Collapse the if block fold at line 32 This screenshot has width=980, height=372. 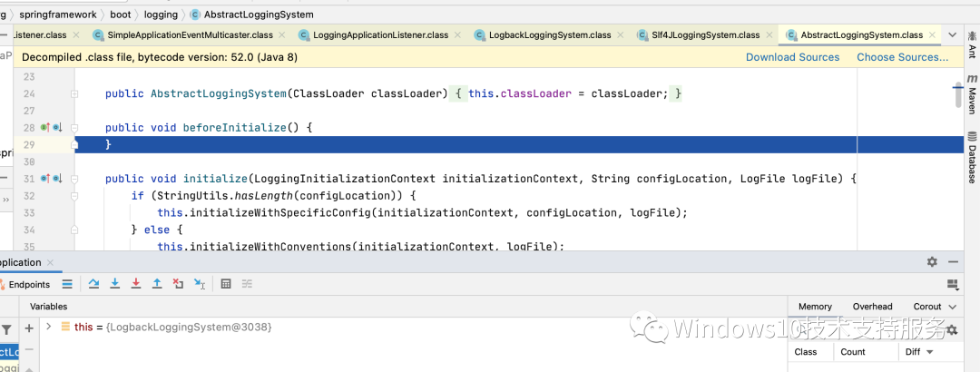[74, 196]
